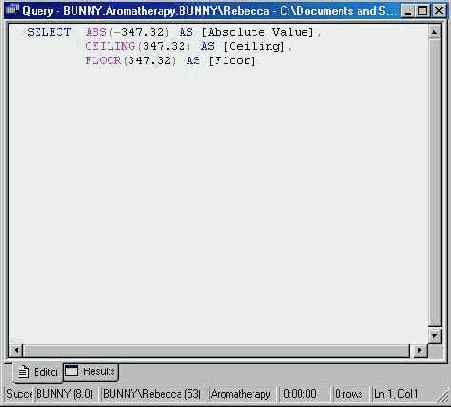Click the ABS function name in the query
Screen dimensions: 451x407
coord(96,32)
